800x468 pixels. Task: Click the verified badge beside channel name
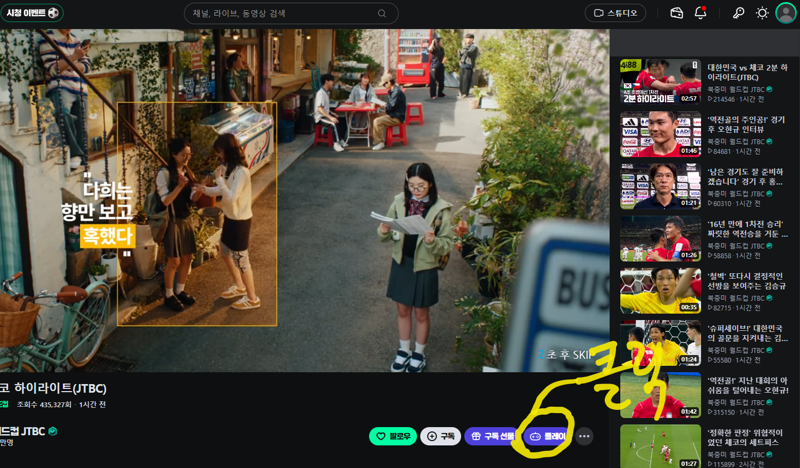[x=53, y=431]
